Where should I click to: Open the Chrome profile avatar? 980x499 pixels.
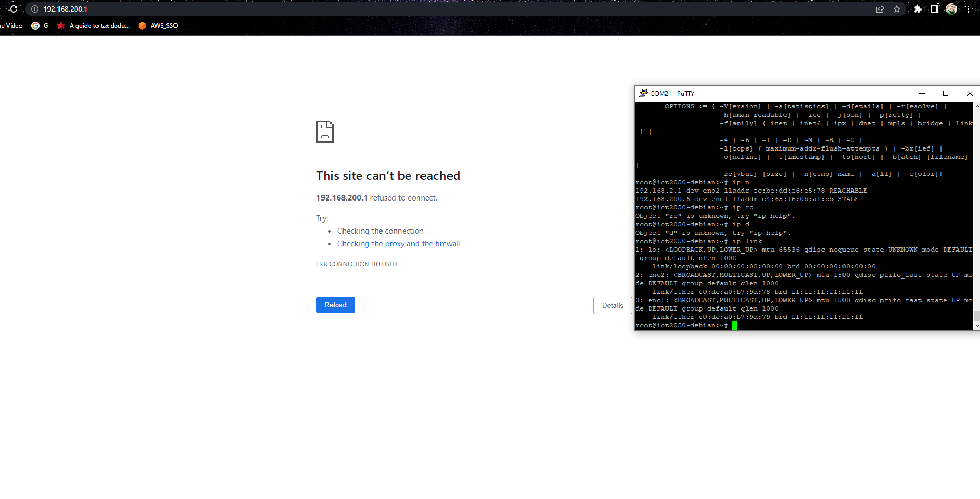[x=952, y=9]
